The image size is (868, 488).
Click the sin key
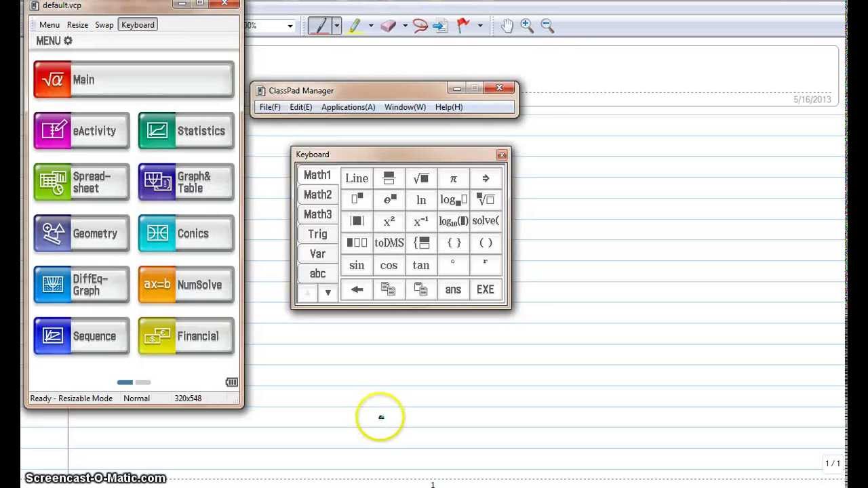pos(357,265)
